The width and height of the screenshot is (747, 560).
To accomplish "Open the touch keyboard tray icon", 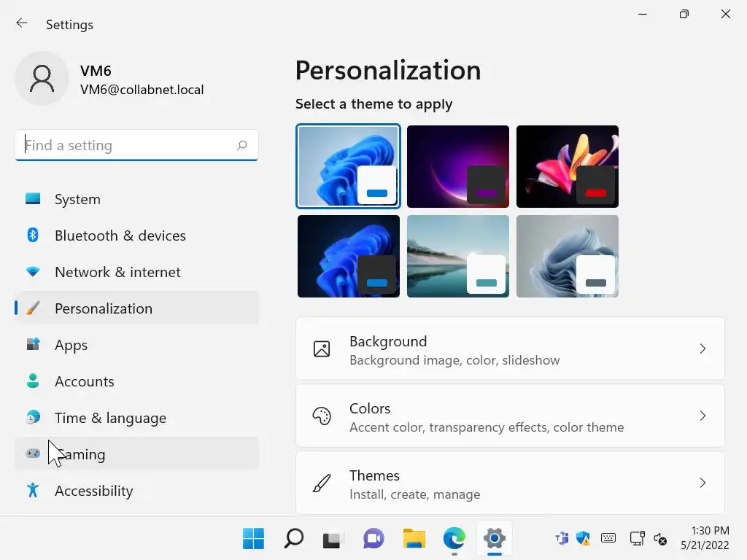I will 608,538.
